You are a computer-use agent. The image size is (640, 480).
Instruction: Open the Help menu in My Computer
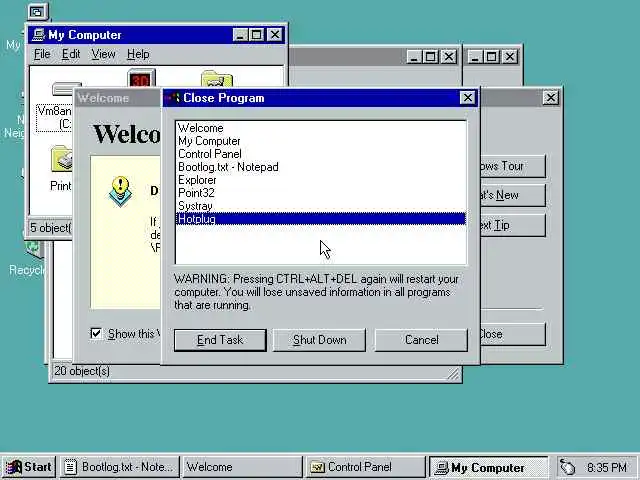click(138, 54)
